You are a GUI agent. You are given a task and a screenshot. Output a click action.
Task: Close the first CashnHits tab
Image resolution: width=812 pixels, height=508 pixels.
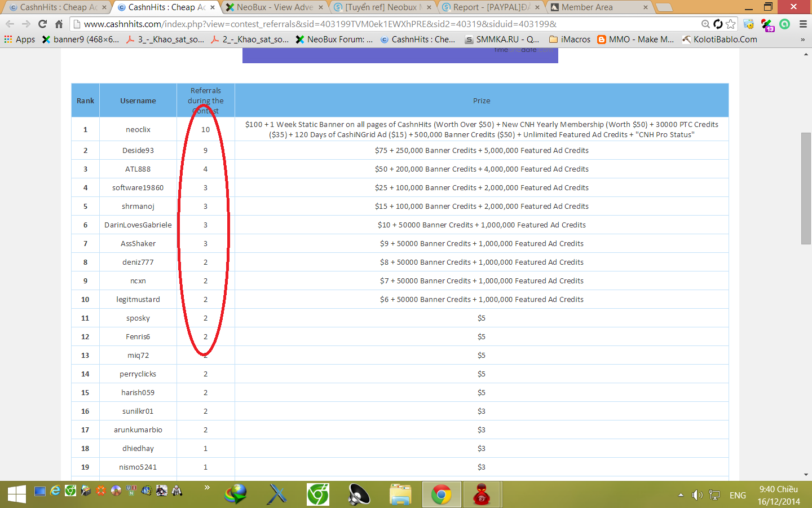coord(104,7)
